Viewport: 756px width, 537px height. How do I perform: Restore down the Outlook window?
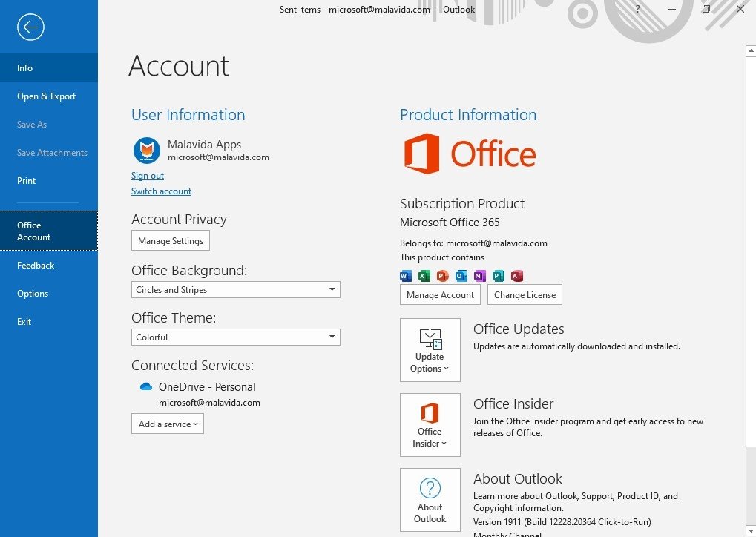click(706, 9)
